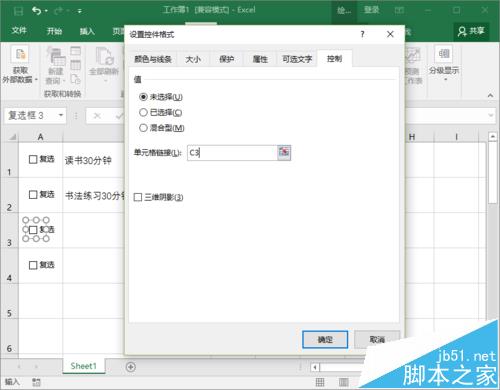Switch to Page Layout view icon
The image size is (500, 390).
344,382
